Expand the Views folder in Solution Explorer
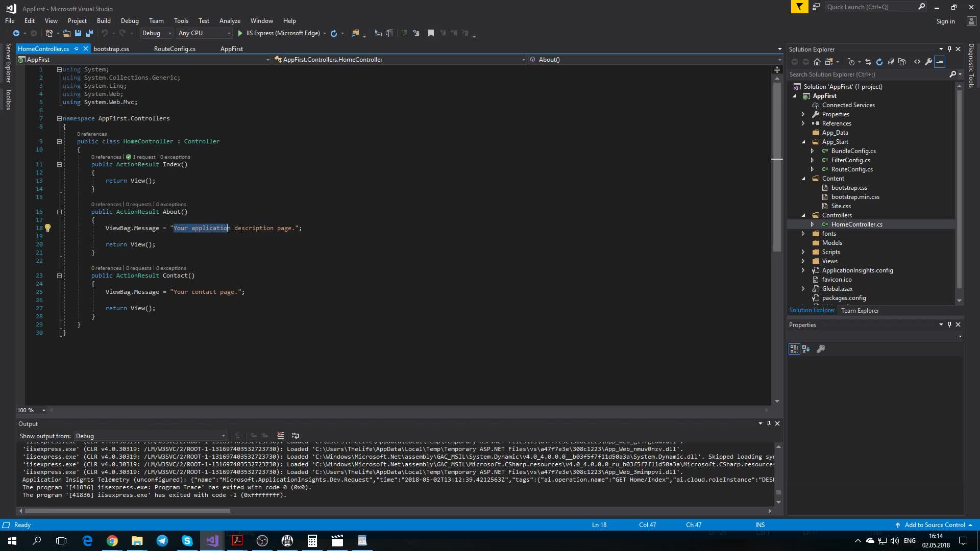Screen dimensions: 980x551 [x=803, y=261]
